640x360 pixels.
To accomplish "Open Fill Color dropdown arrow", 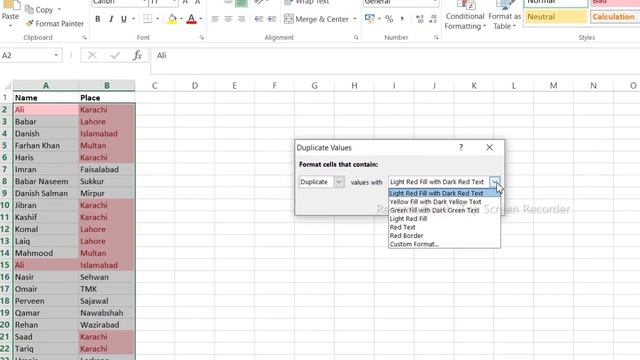I will (x=181, y=19).
